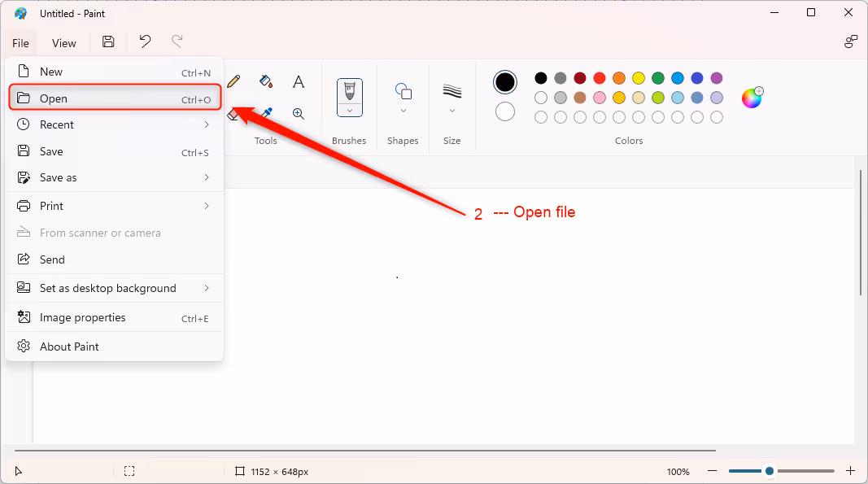Choose Image properties menu entry
The height and width of the screenshot is (484, 868).
(115, 317)
